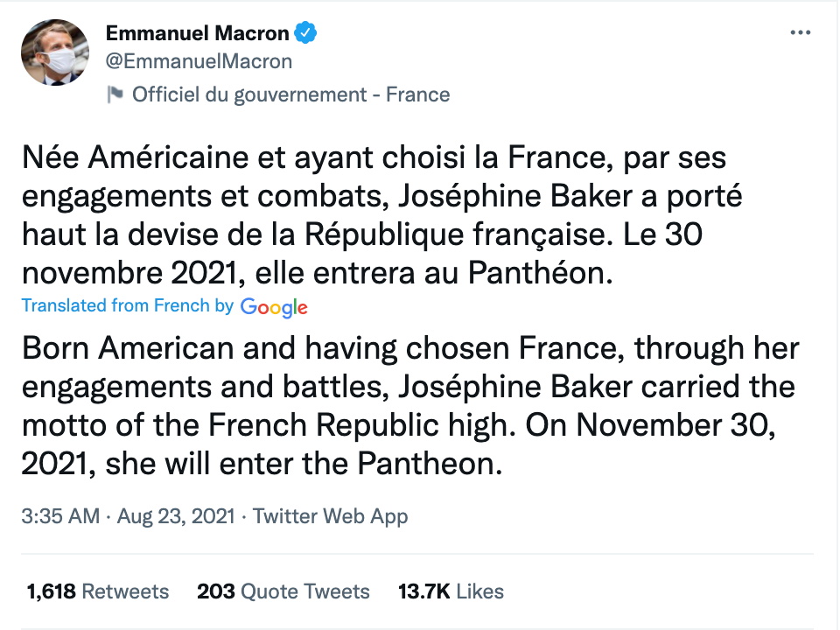Click Translated from French by link

click(x=128, y=305)
